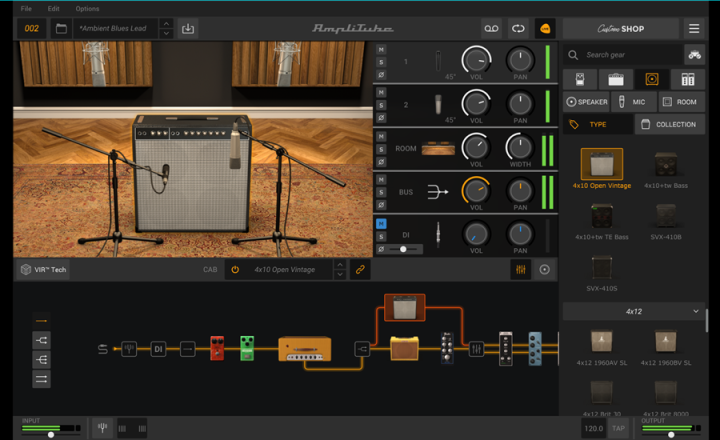
Task: Mute the ROOM channel
Action: coord(381,136)
